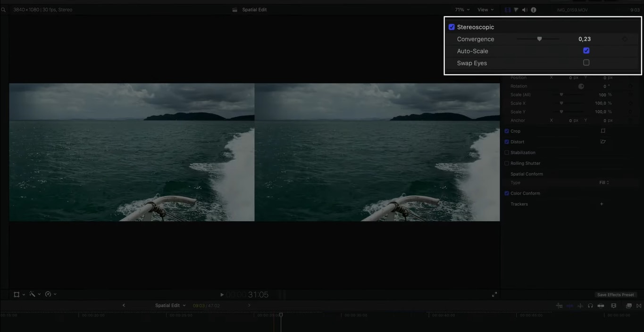Click the IMG_0159.MOV clip name in inspector
The image size is (644, 332).
[572, 10]
